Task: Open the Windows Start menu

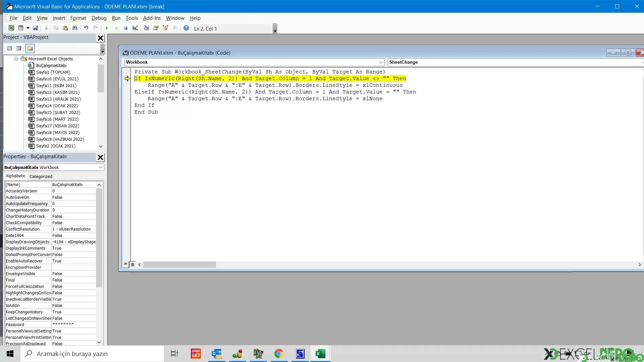Action: (x=10, y=354)
